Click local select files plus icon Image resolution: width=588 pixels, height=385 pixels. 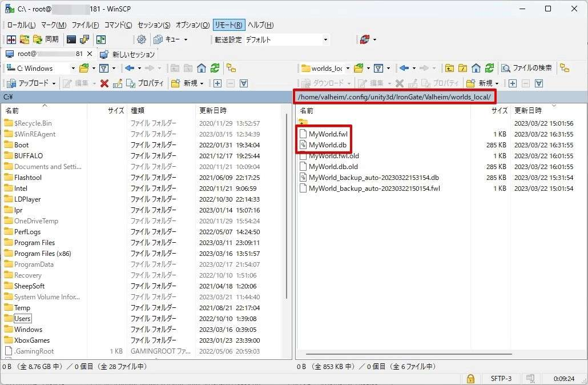[217, 83]
